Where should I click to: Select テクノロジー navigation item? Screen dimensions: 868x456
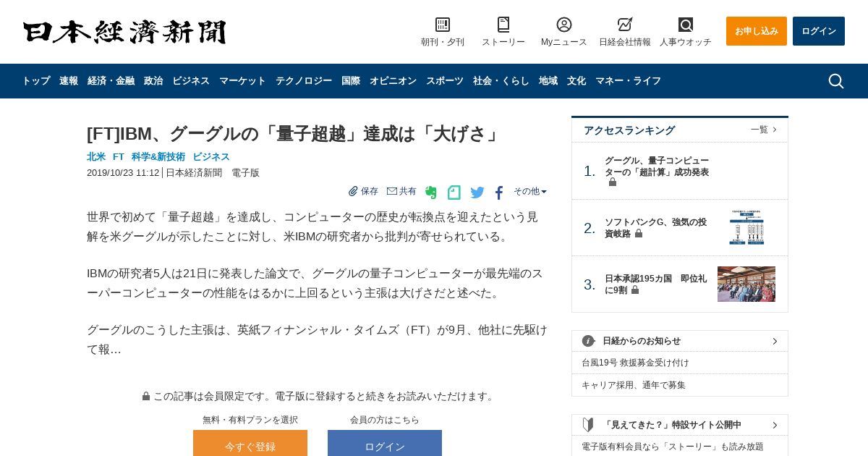pos(304,81)
